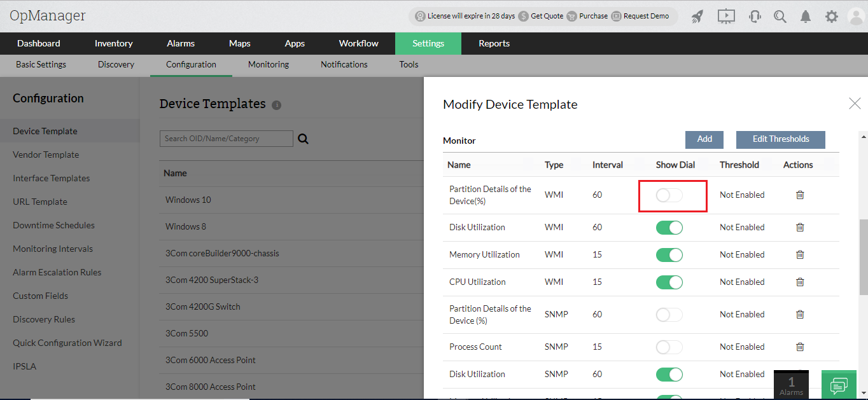
Task: Open the 3Com 6000 Access Point template
Action: [x=211, y=360]
